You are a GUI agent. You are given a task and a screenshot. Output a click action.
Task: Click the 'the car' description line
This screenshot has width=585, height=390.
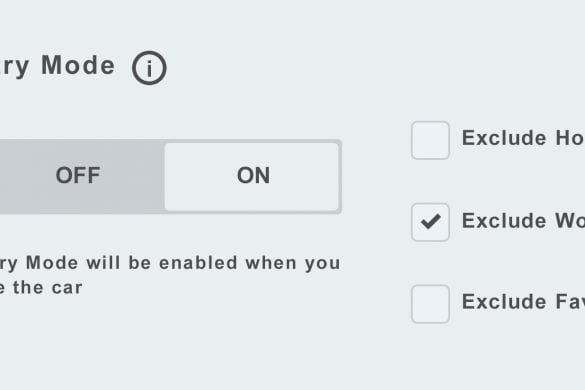click(x=48, y=288)
